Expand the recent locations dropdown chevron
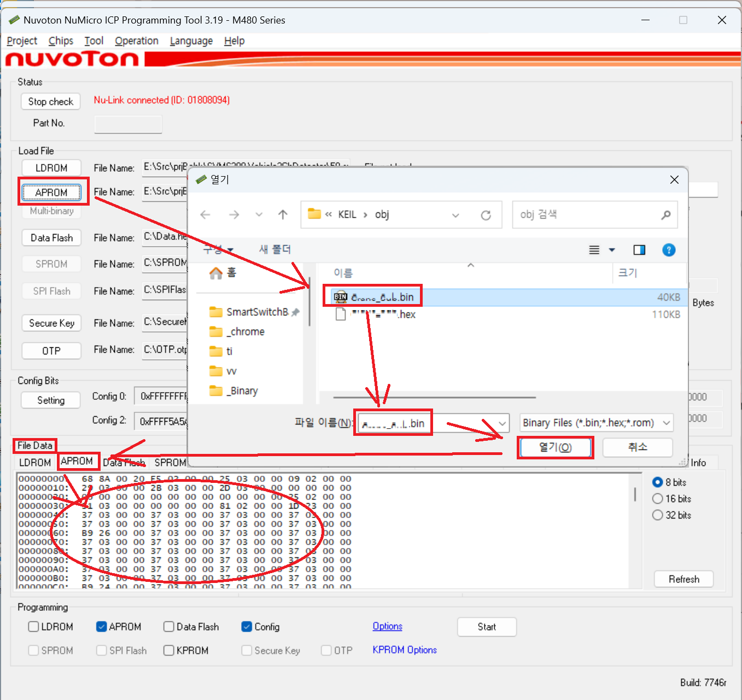Image resolution: width=742 pixels, height=700 pixels. click(x=259, y=215)
